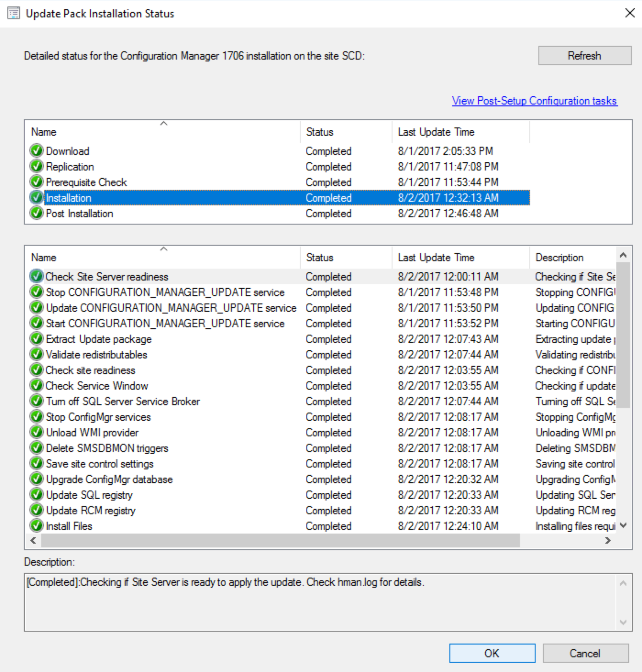This screenshot has height=672, width=642.
Task: Click status icon of highlighted Installation row
Action: [x=37, y=198]
